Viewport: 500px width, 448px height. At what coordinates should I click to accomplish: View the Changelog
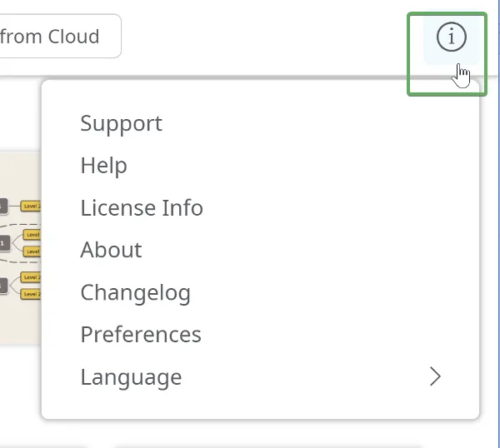point(135,292)
